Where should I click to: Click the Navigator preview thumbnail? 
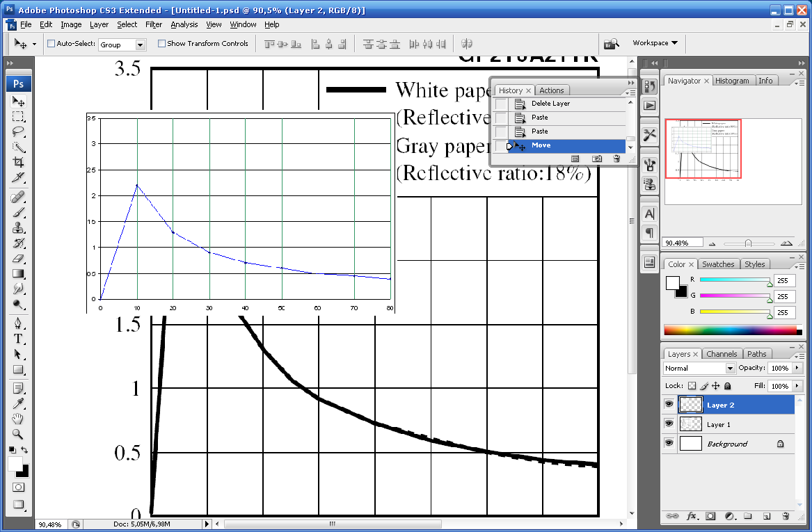(703, 149)
